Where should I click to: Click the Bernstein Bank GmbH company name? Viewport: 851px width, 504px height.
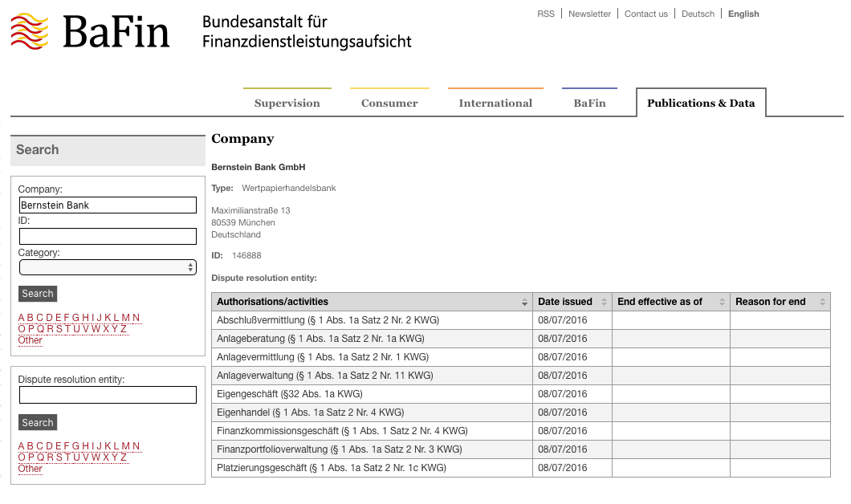click(259, 167)
